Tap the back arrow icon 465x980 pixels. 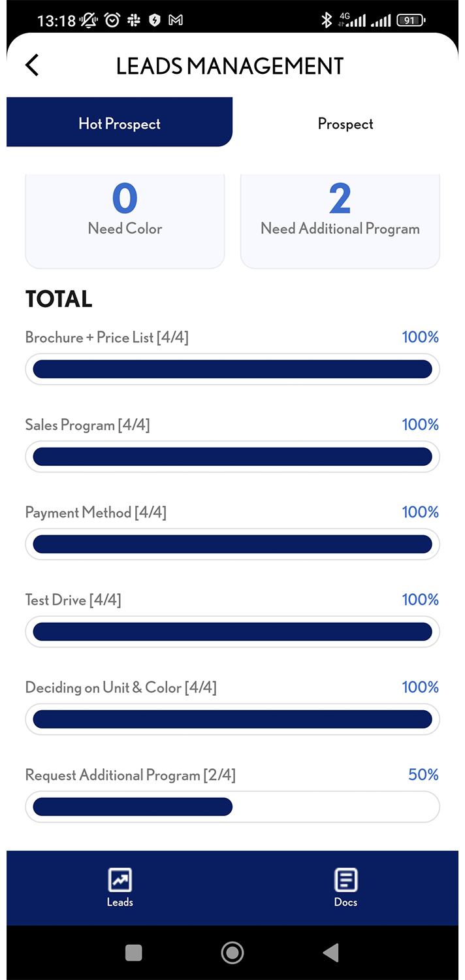click(x=32, y=65)
